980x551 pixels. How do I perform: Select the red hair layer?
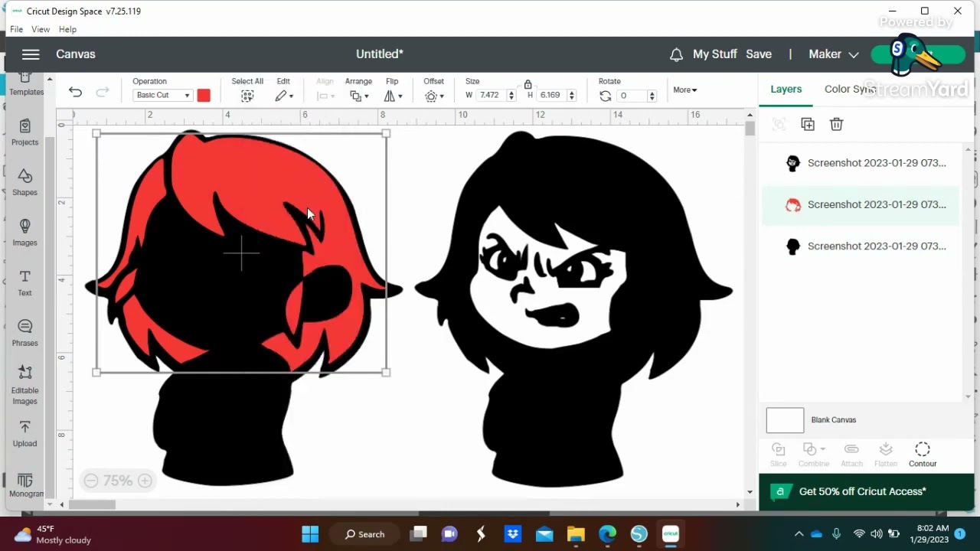[861, 204]
